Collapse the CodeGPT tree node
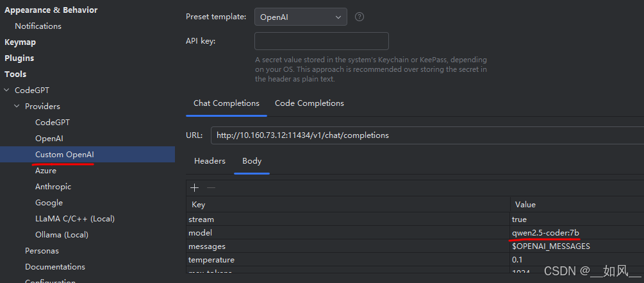The image size is (644, 283). click(x=7, y=90)
